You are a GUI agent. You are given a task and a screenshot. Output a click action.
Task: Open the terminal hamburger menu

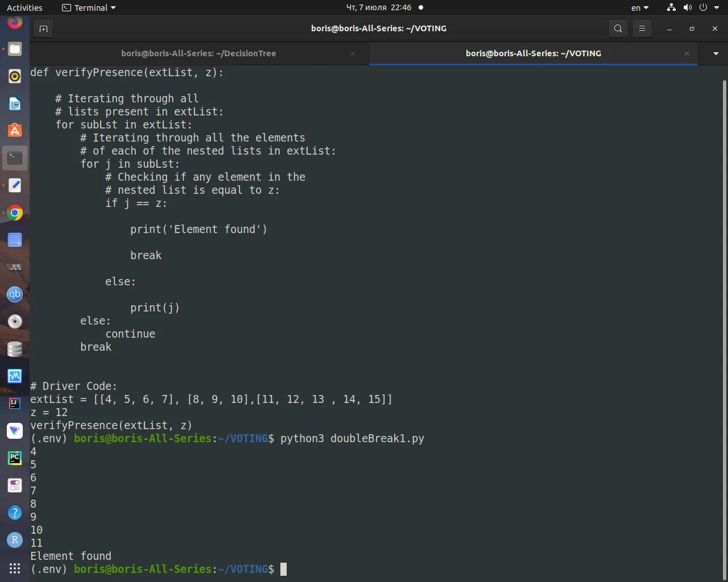coord(642,28)
